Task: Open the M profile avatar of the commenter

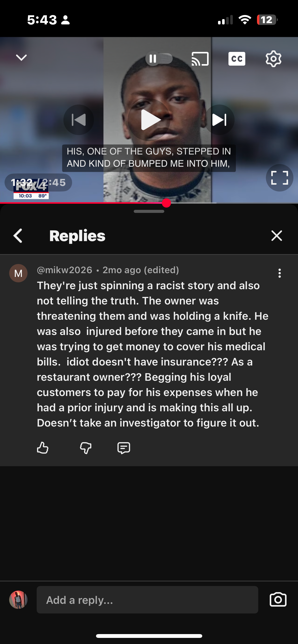Action: [x=18, y=273]
